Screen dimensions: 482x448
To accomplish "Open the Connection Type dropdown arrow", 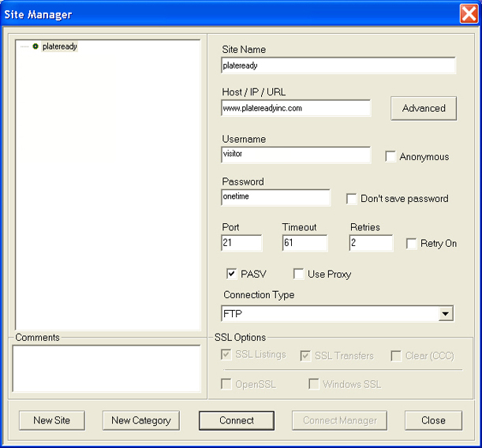I will [446, 314].
